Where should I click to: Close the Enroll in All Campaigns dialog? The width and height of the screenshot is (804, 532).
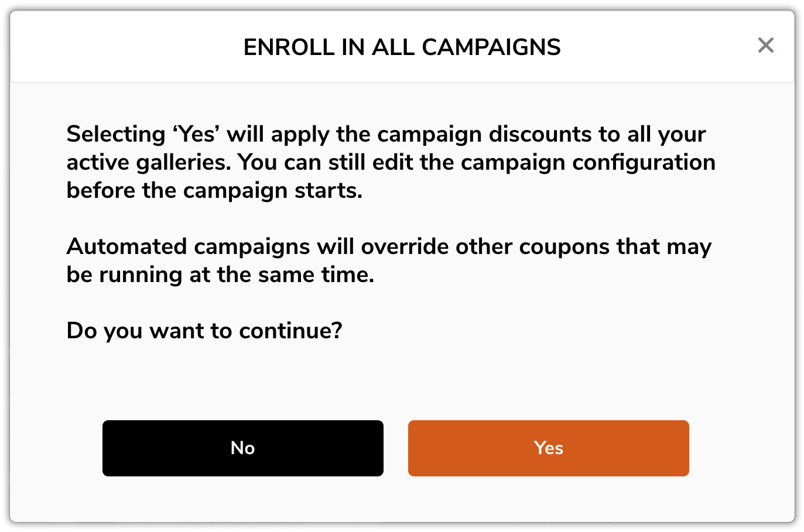[765, 45]
